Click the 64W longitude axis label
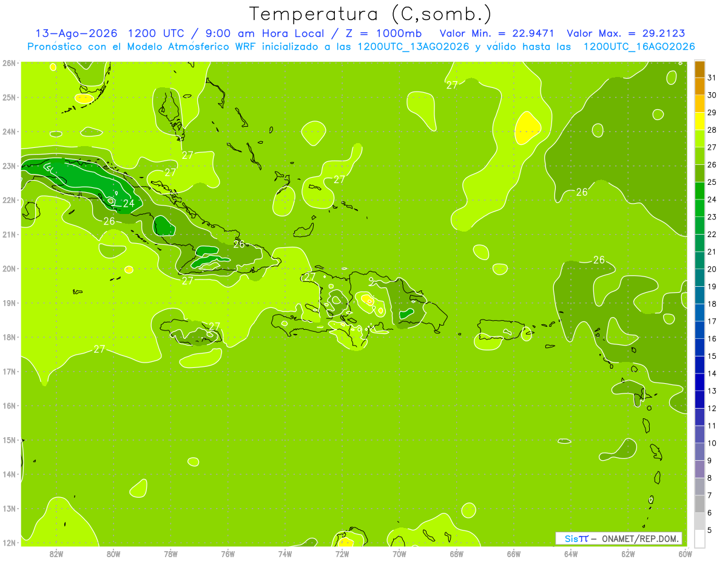Screen dimensions: 728x562 point(571,554)
